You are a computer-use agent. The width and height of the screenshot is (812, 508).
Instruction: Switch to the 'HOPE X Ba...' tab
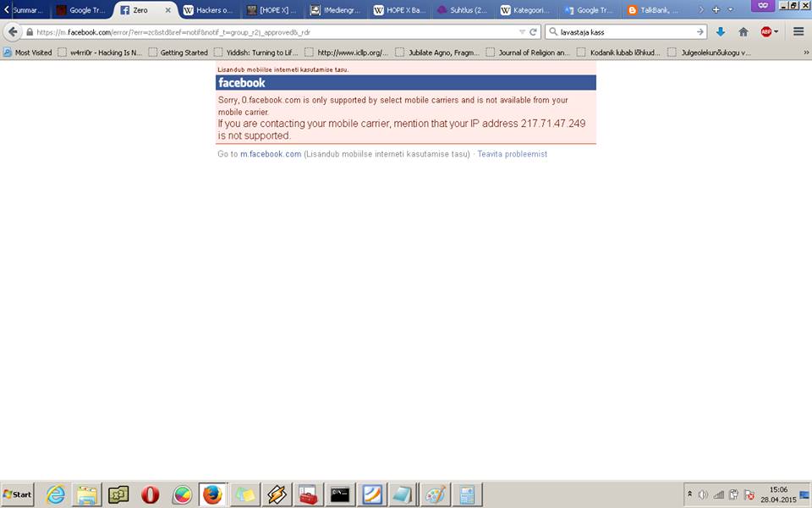tap(399, 10)
